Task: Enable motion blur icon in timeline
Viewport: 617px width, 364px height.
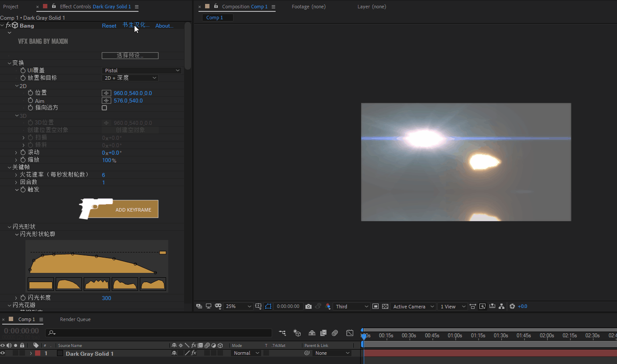Action: pyautogui.click(x=335, y=333)
